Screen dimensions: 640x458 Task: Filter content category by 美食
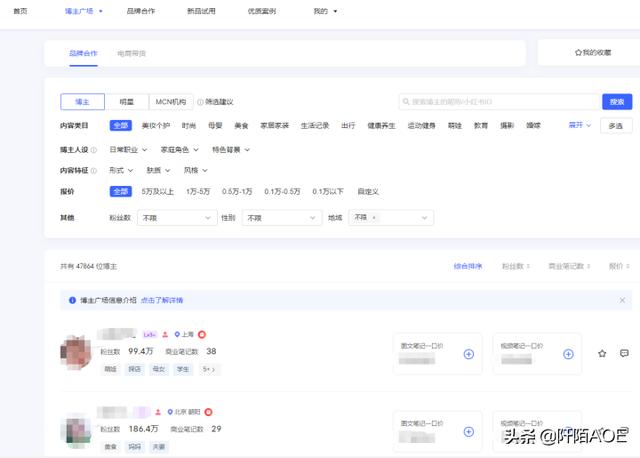(241, 126)
